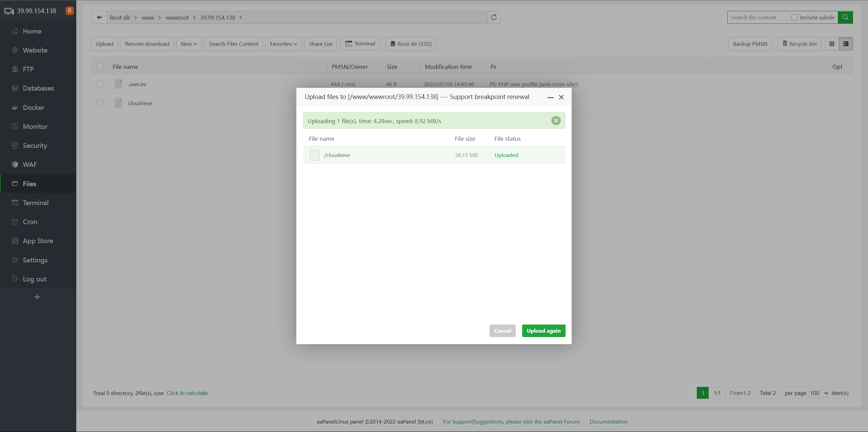Go to App Store menu item
This screenshot has width=868, height=432.
pyautogui.click(x=38, y=241)
